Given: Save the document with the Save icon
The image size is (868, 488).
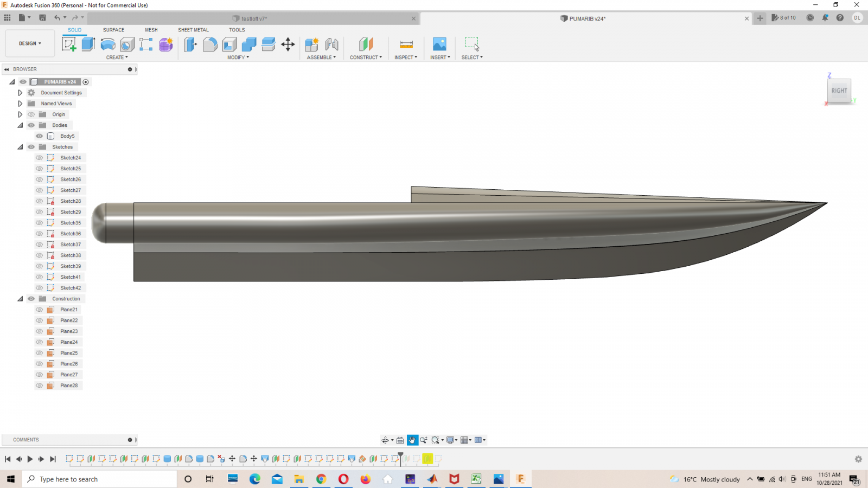Looking at the screenshot, I should [42, 18].
